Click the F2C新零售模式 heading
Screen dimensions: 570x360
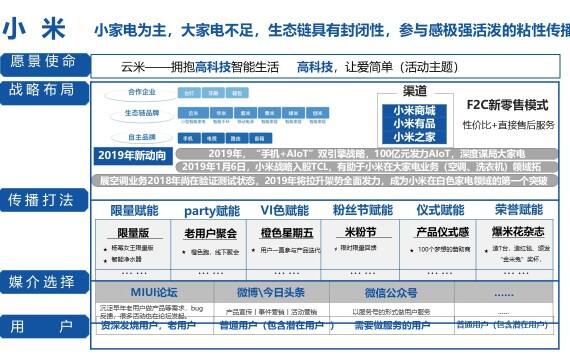(507, 105)
